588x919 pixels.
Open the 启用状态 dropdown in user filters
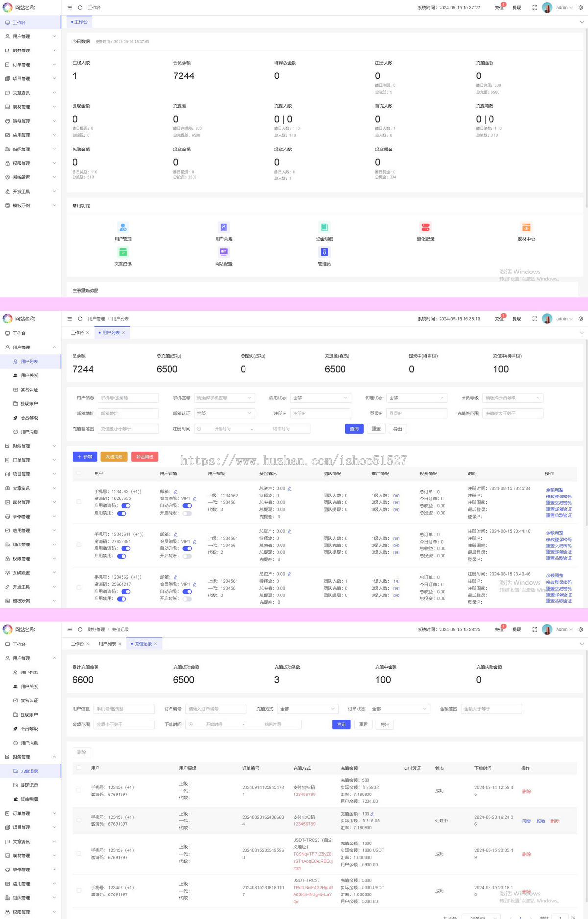point(320,398)
